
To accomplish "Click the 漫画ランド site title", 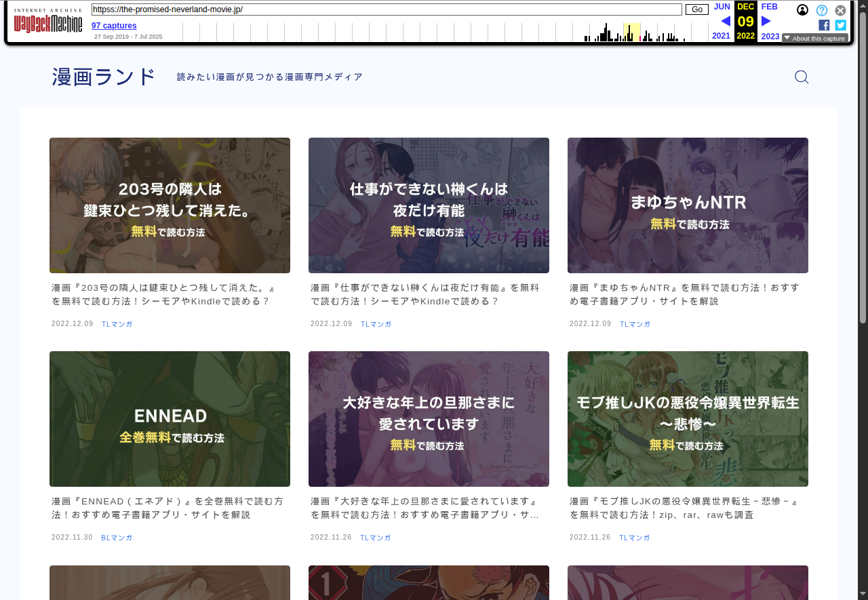I will 104,77.
